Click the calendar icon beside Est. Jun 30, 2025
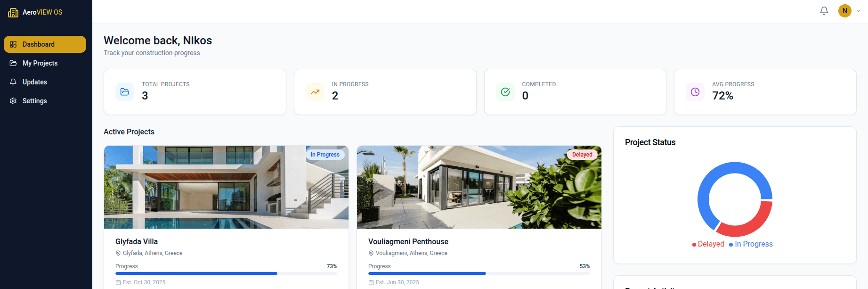Screen dimensions: 868x289 (x=371, y=282)
